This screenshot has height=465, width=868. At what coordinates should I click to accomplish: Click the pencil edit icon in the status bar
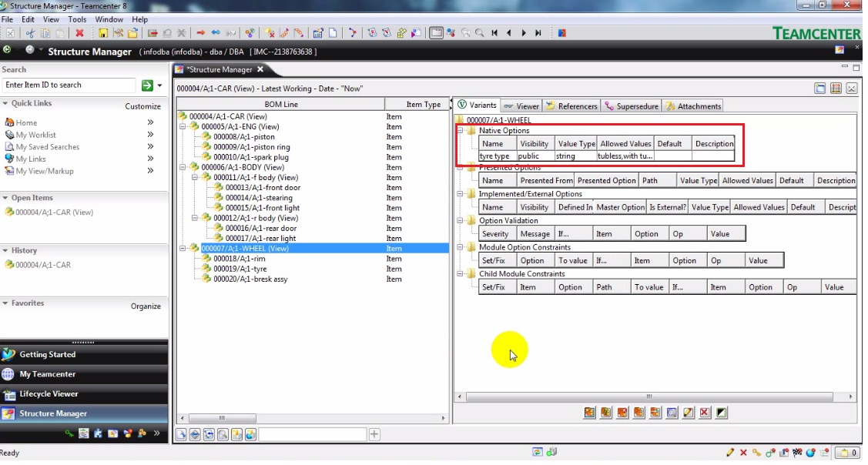[730, 453]
